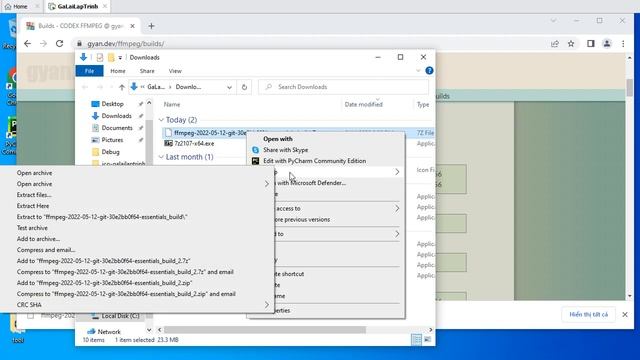This screenshot has width=640, height=360.
Task: Open Debug folder in navigation pane
Action: (110, 152)
